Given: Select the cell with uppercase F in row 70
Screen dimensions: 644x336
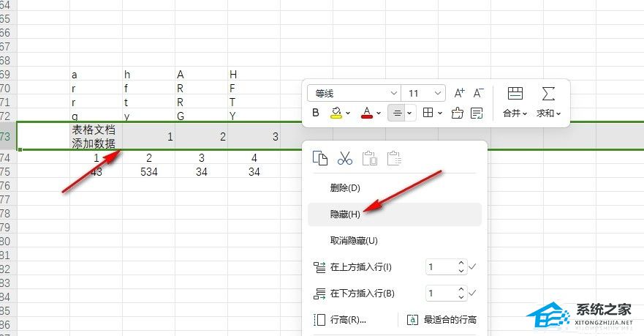Looking at the screenshot, I should point(254,88).
